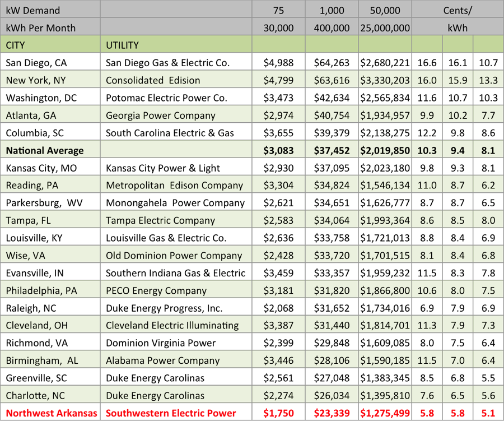Click the 'Atlanta, GA' city cell
Screen dimensions: 504x421
(50, 114)
